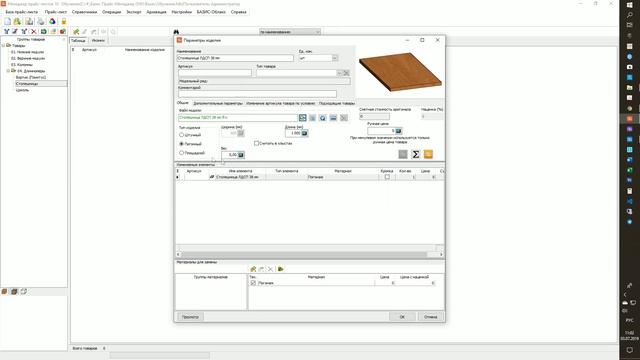Click the Столешница ЛДСП 38 мм element row
The width and height of the screenshot is (640, 360).
pyautogui.click(x=310, y=177)
